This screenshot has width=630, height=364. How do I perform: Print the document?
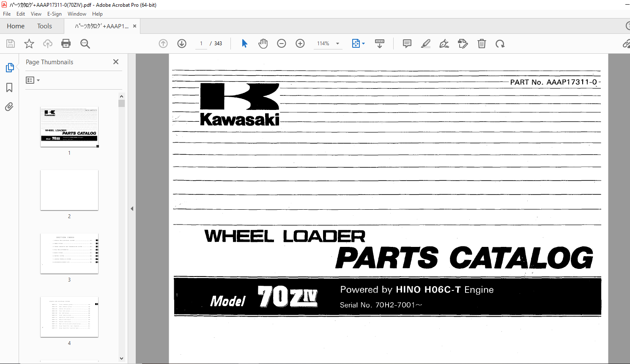pos(66,44)
